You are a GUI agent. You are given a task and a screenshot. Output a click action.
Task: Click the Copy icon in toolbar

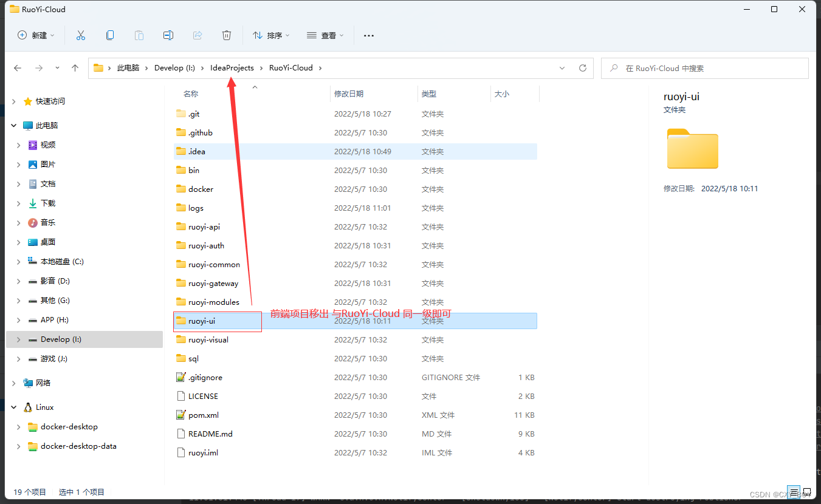[x=110, y=35]
